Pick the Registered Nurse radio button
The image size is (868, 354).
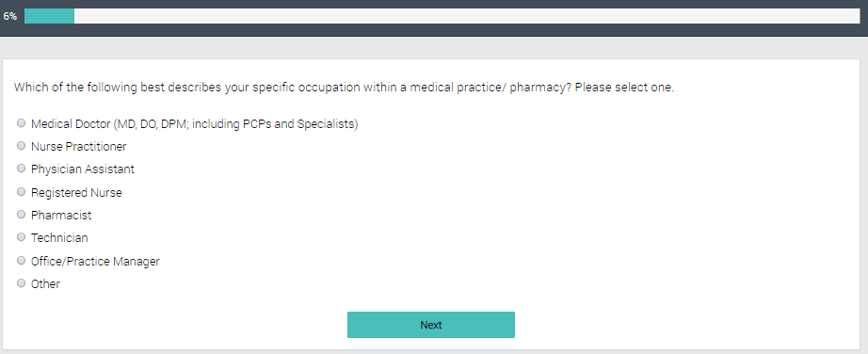[21, 192]
